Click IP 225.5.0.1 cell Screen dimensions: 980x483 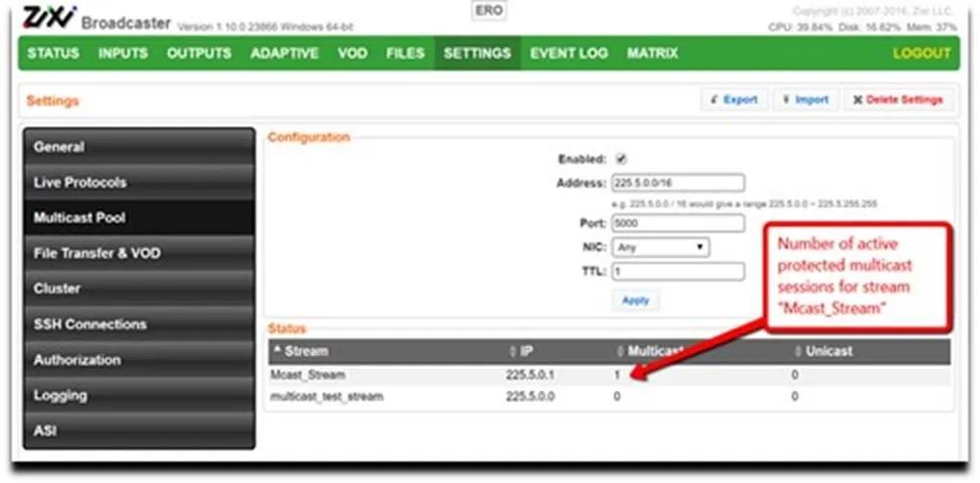530,374
